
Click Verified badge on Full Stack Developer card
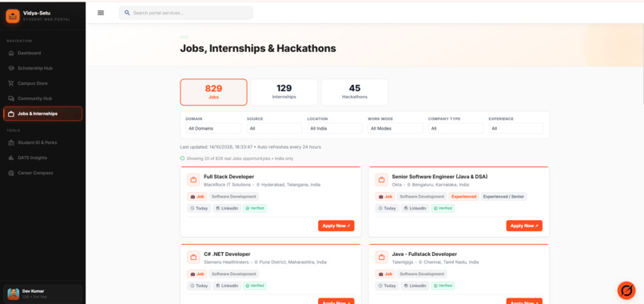[x=255, y=209]
